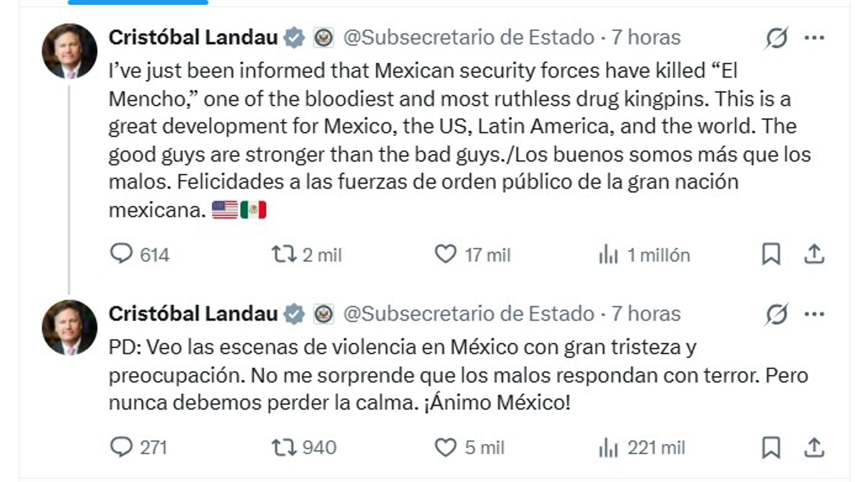Repost the El Mencho tweet

click(x=284, y=254)
